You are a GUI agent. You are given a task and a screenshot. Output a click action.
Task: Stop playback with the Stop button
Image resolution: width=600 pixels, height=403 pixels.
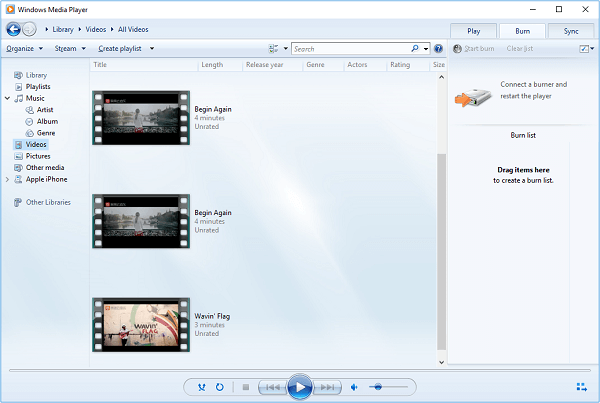(246, 387)
